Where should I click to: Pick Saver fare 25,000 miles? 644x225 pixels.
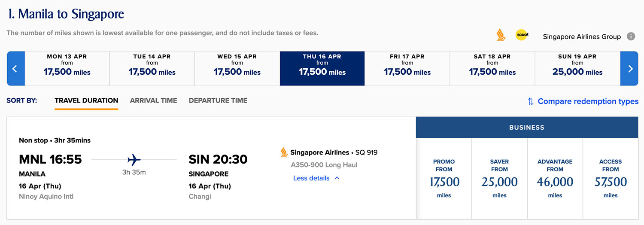(499, 179)
